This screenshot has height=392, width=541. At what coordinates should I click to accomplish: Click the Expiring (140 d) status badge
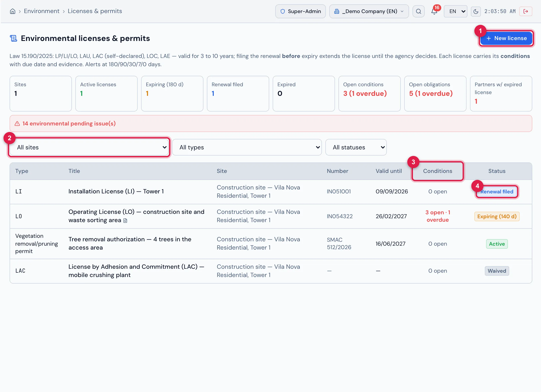click(x=497, y=217)
